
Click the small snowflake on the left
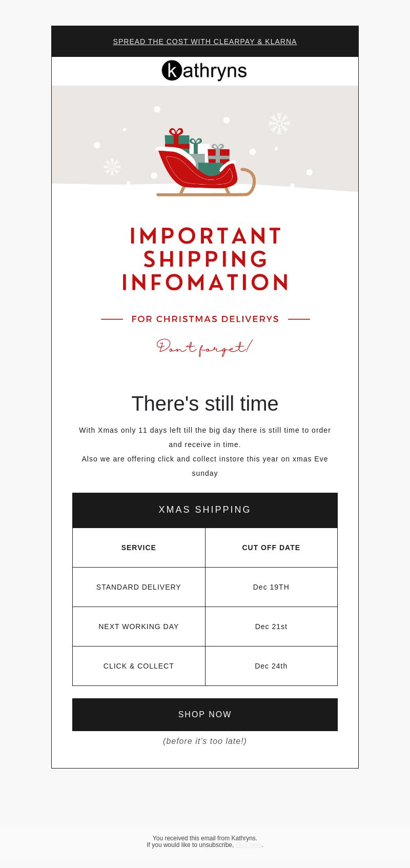pyautogui.click(x=112, y=167)
